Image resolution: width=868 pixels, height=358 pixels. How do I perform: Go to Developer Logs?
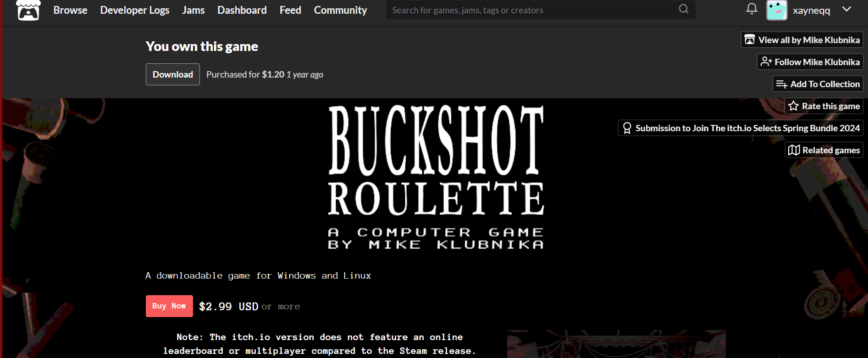(x=135, y=10)
